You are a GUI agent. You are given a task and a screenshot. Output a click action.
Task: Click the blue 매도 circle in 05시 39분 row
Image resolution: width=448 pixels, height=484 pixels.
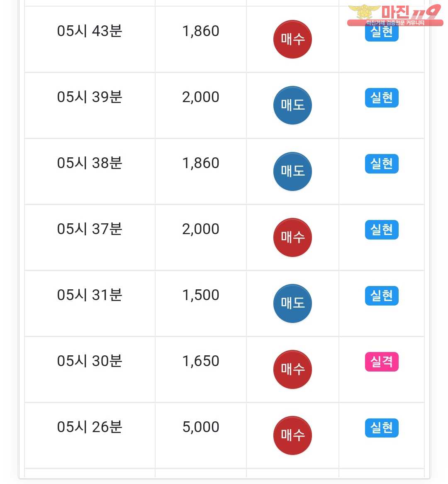[x=292, y=105]
